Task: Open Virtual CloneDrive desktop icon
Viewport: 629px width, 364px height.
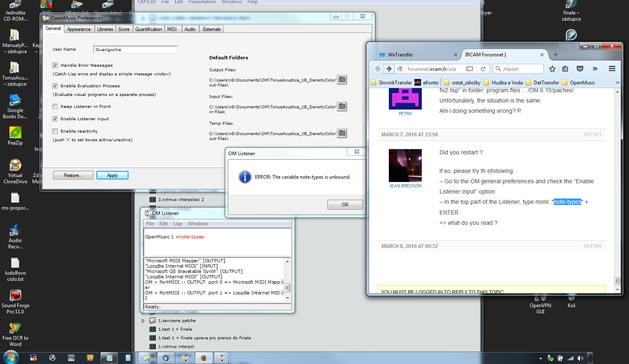Action: (x=15, y=171)
